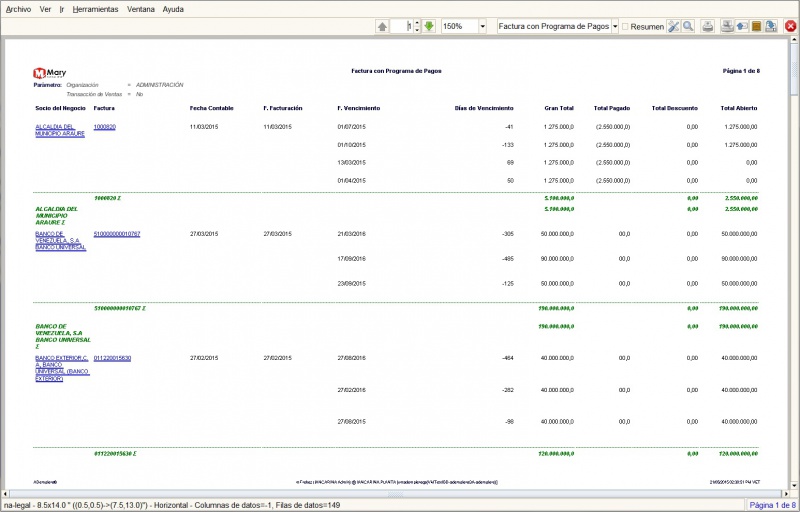Click the print preview page setup icon

click(727, 27)
